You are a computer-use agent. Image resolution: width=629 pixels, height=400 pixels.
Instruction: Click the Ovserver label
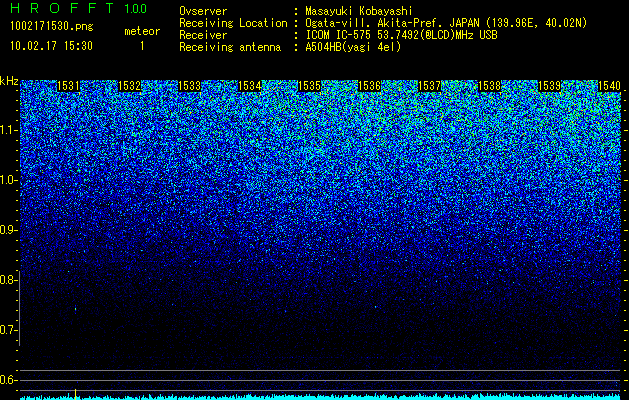coord(203,11)
